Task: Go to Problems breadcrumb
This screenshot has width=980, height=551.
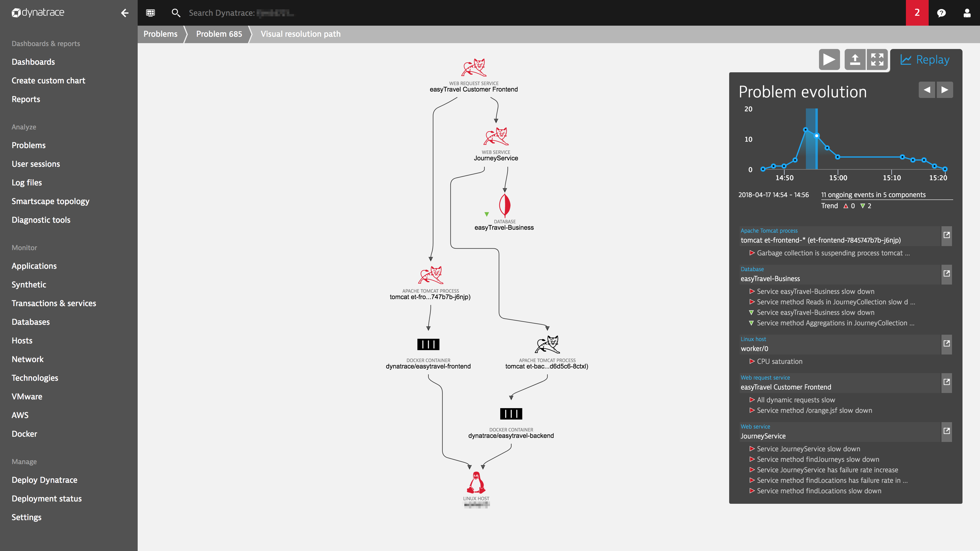Action: click(160, 34)
